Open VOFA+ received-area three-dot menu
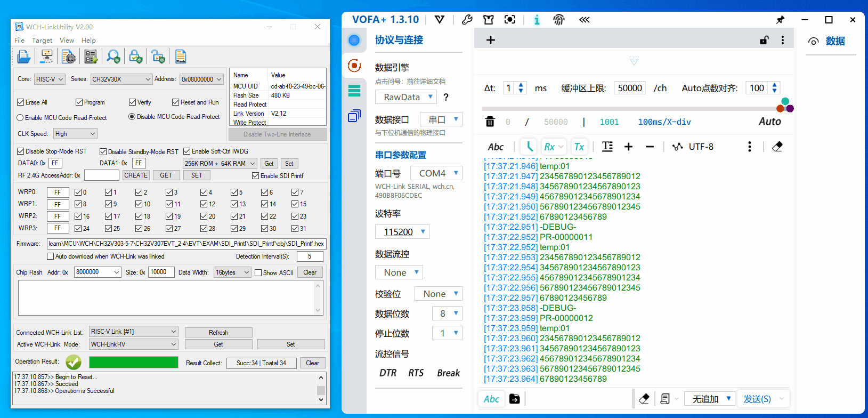Image resolution: width=868 pixels, height=418 pixels. (750, 147)
